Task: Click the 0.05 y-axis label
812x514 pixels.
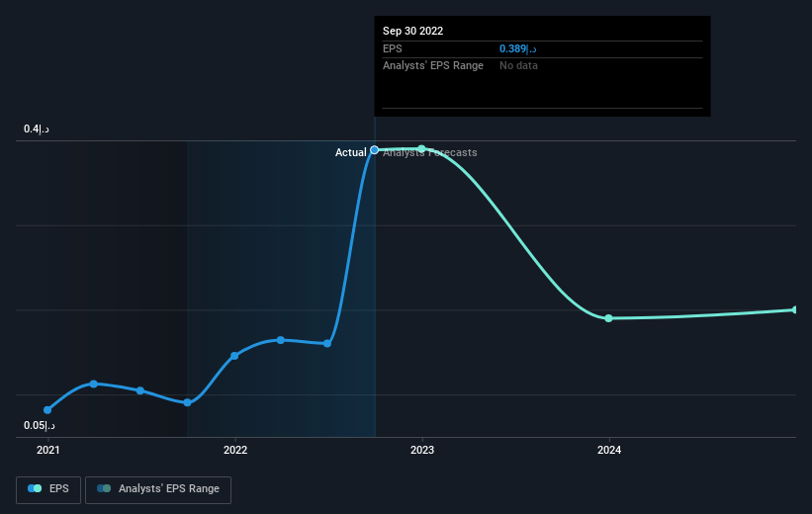Action: click(40, 425)
